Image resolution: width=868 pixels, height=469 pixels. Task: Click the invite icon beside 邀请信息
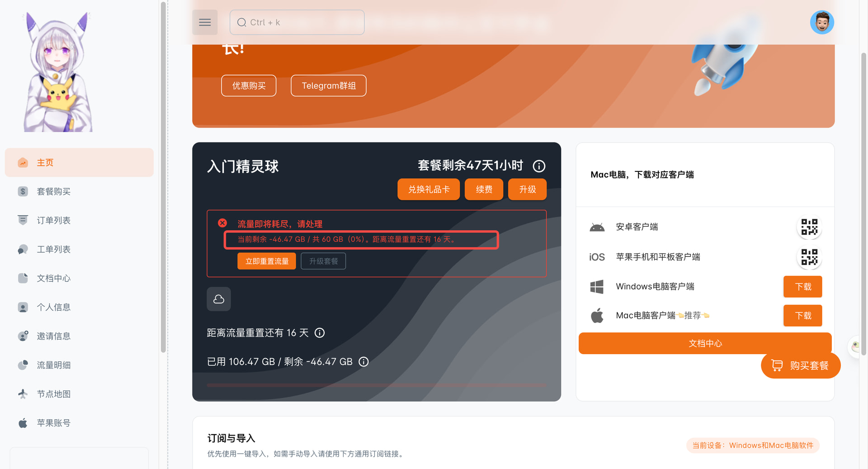(23, 336)
